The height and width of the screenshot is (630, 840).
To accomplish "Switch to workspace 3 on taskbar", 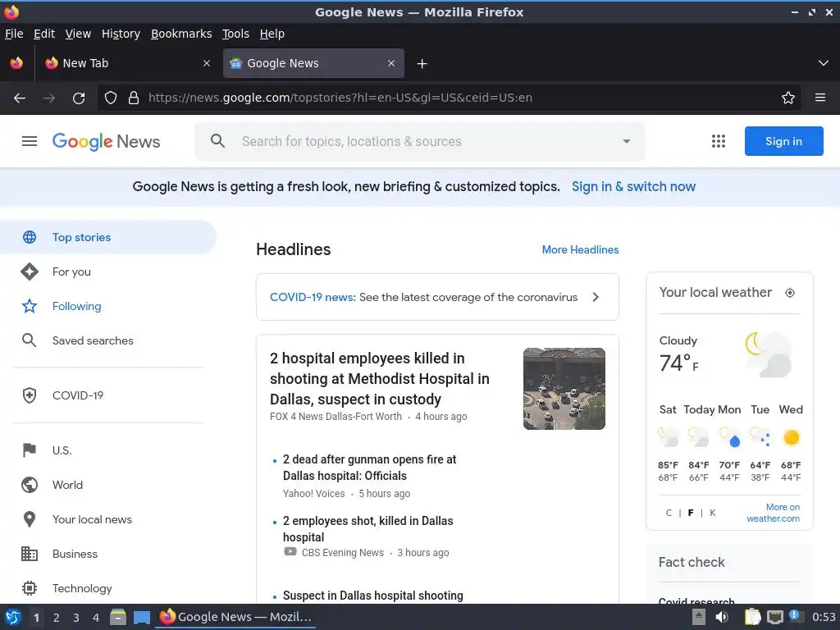I will click(76, 618).
